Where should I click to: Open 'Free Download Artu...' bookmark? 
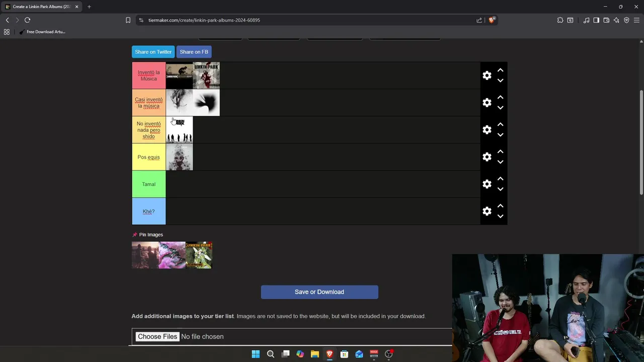pyautogui.click(x=42, y=32)
